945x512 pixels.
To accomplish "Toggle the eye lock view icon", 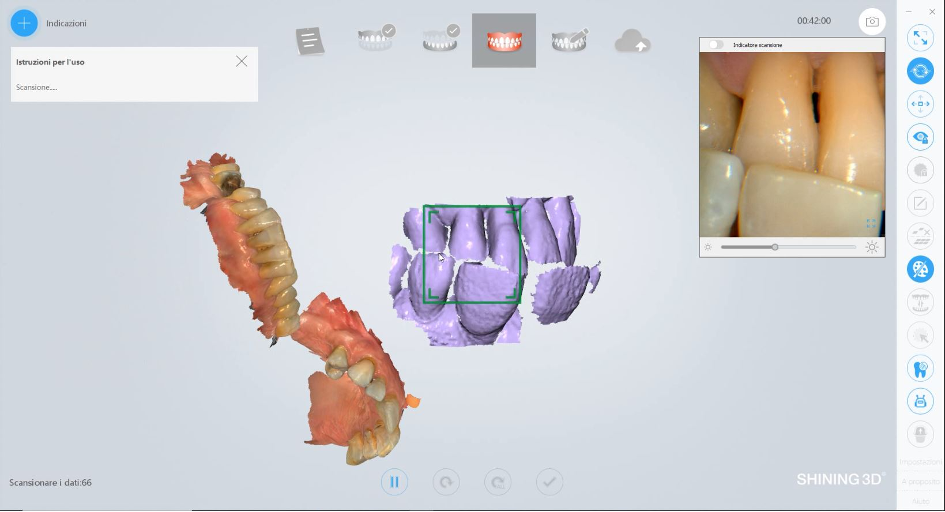I will point(920,137).
